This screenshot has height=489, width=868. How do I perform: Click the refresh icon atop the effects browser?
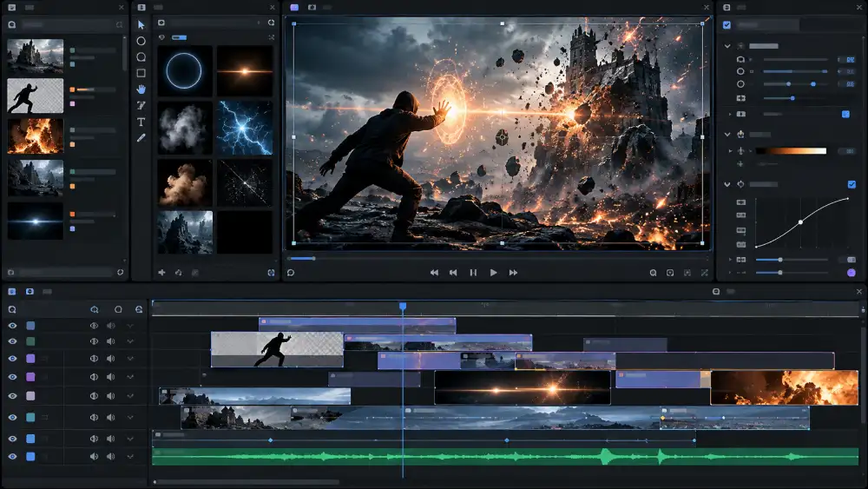click(271, 23)
